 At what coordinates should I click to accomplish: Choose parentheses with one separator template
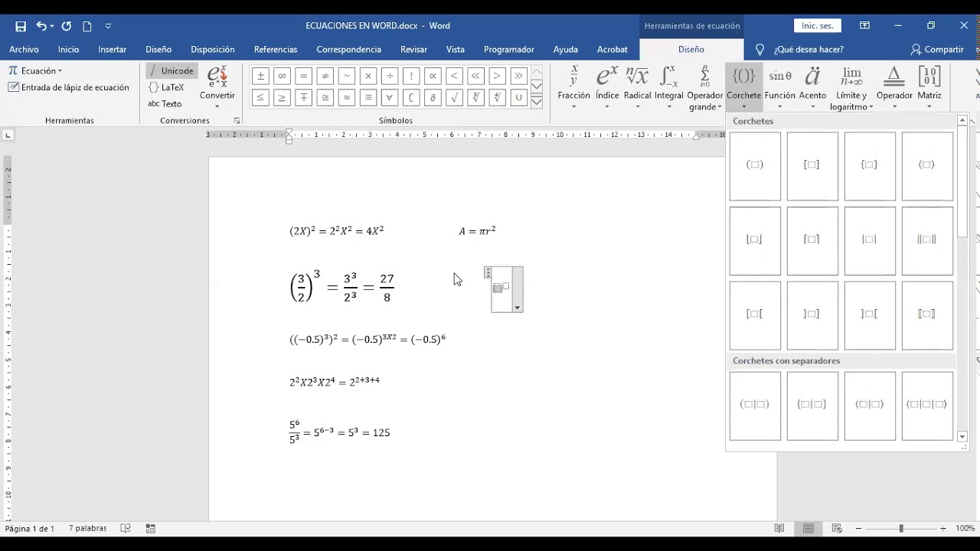coord(755,406)
